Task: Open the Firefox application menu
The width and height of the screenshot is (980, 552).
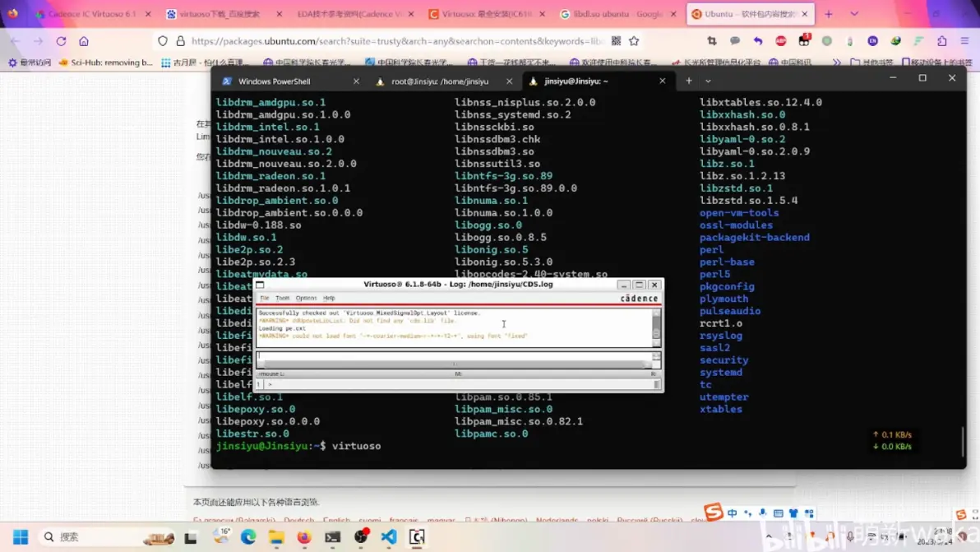Action: coord(965,41)
